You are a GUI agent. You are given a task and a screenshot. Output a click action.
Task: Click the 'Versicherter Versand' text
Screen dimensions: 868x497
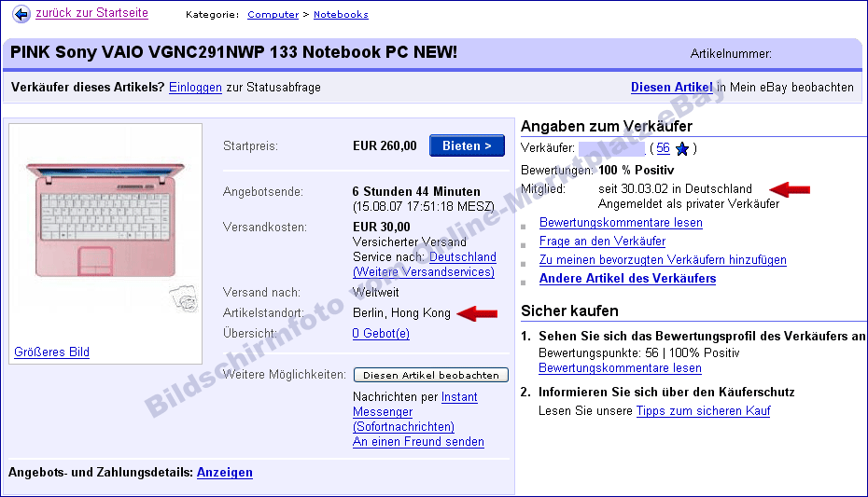[x=410, y=242]
